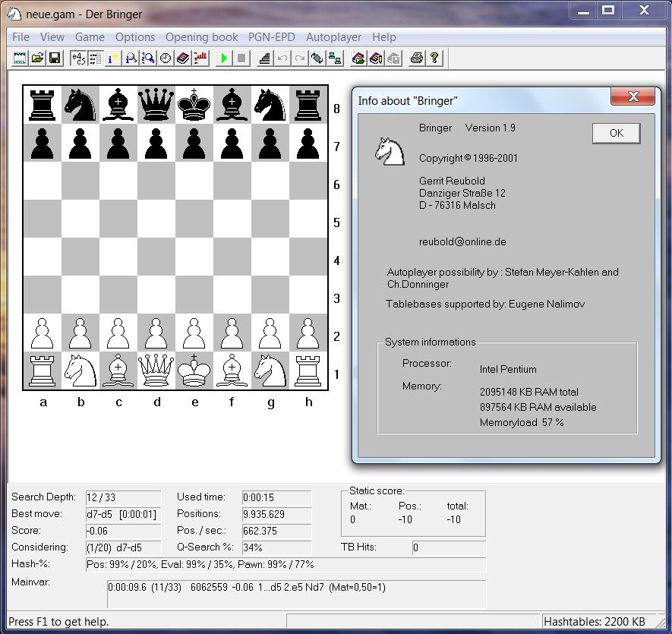Click the Pos. / sec. field 662.375
Image resolution: width=672 pixels, height=634 pixels.
click(276, 531)
